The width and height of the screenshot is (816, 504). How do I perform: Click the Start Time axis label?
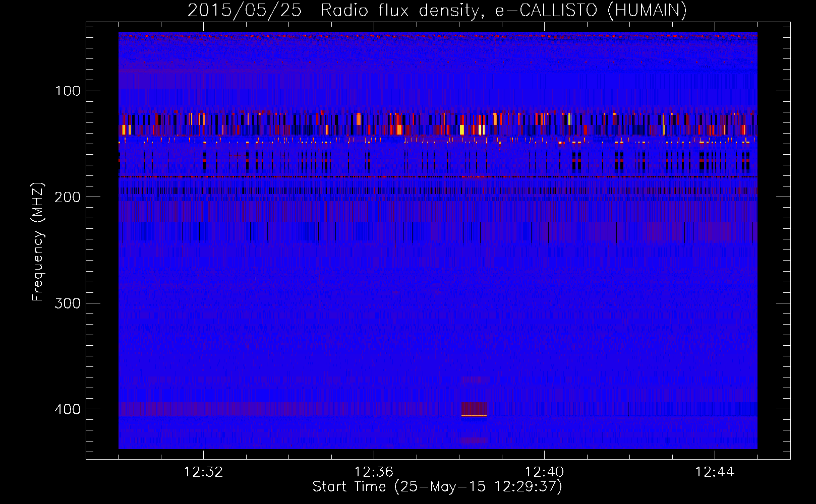point(437,487)
